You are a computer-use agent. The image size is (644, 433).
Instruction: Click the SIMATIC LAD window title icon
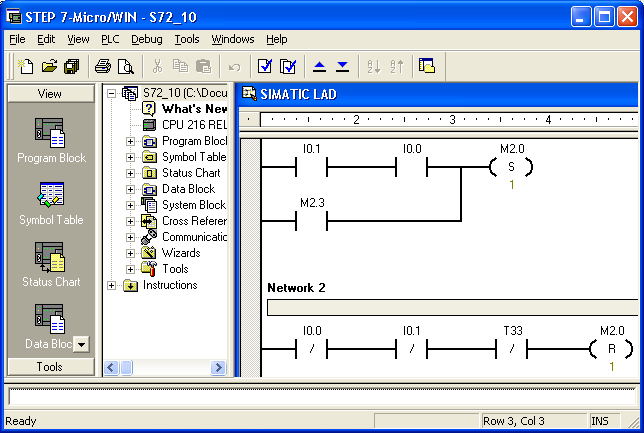coord(249,94)
